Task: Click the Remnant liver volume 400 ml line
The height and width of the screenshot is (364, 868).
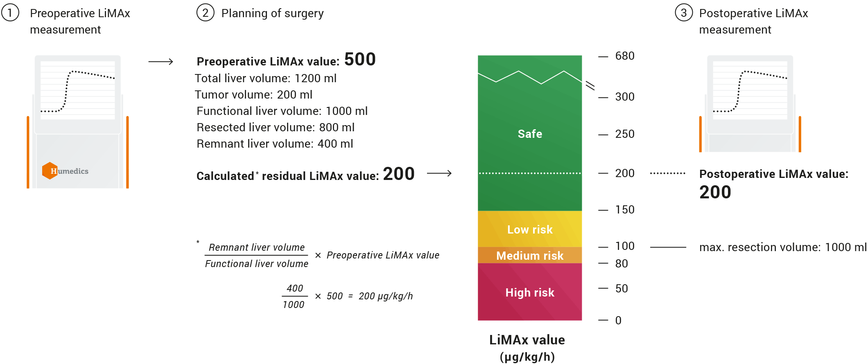Action: (275, 144)
